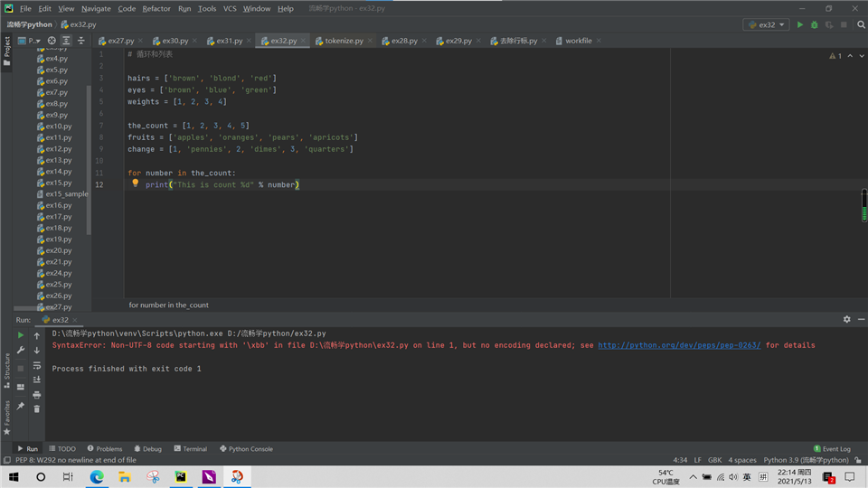The height and width of the screenshot is (488, 868).
Task: Open Windows Start menu
Action: click(x=14, y=476)
